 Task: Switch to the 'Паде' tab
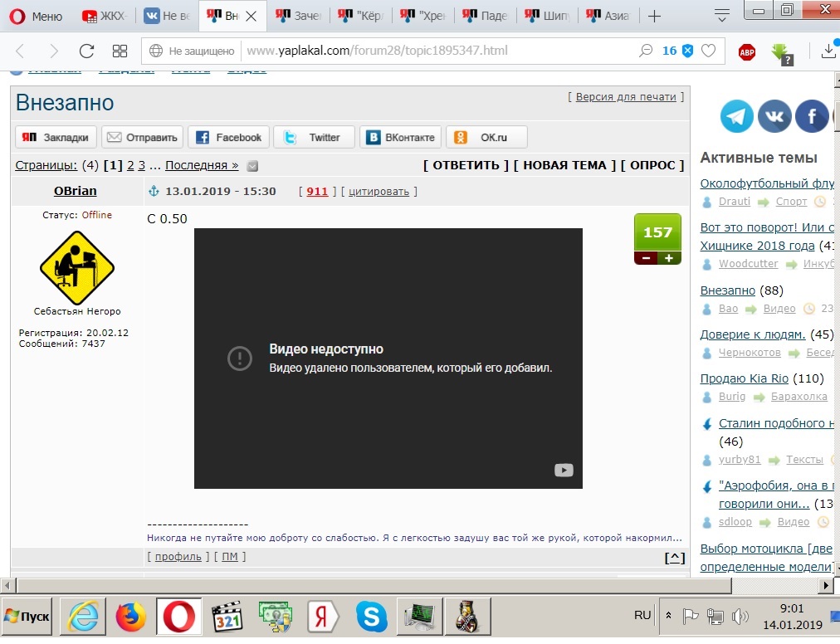[x=485, y=16]
